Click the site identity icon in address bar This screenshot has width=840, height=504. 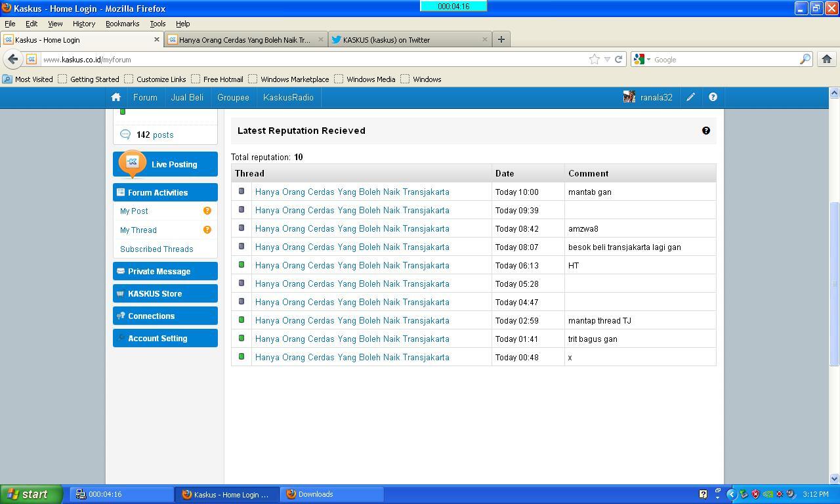point(31,59)
